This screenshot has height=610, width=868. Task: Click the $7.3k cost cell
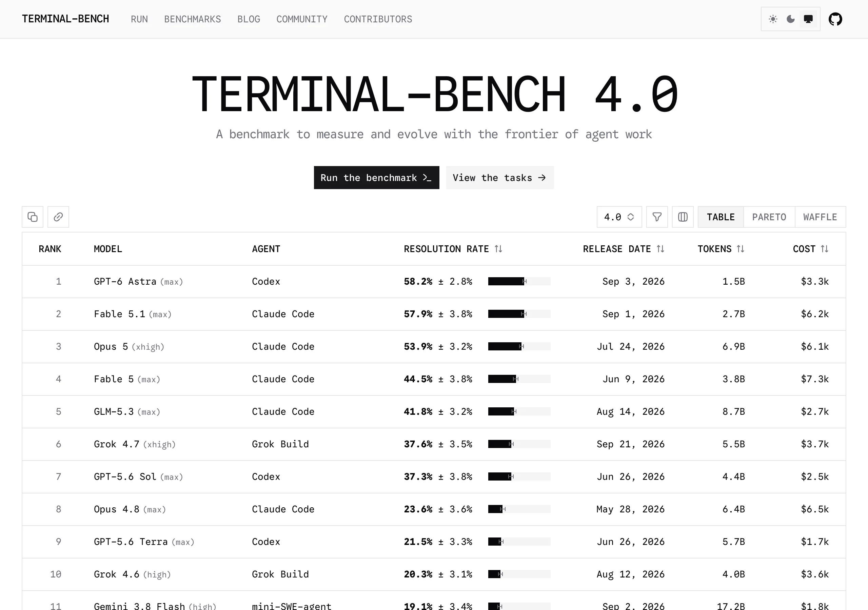coord(815,379)
